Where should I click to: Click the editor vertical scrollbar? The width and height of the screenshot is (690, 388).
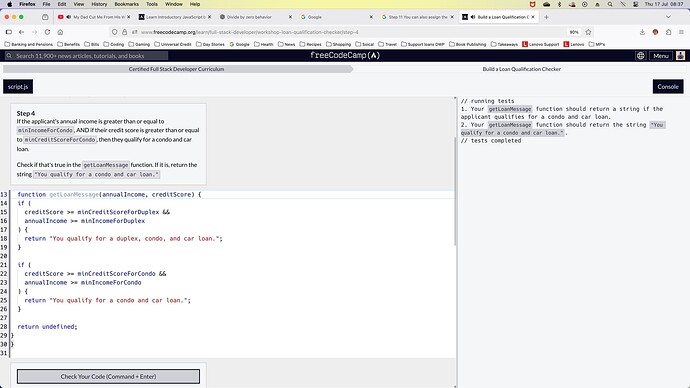pyautogui.click(x=455, y=191)
